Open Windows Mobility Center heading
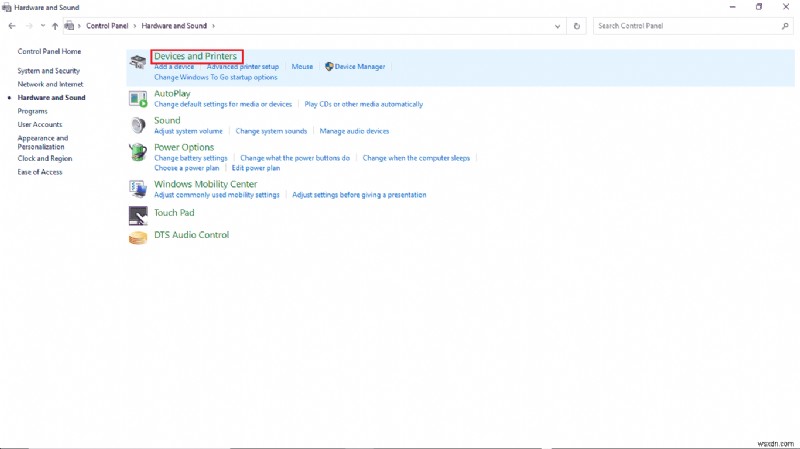The height and width of the screenshot is (449, 800). [206, 184]
